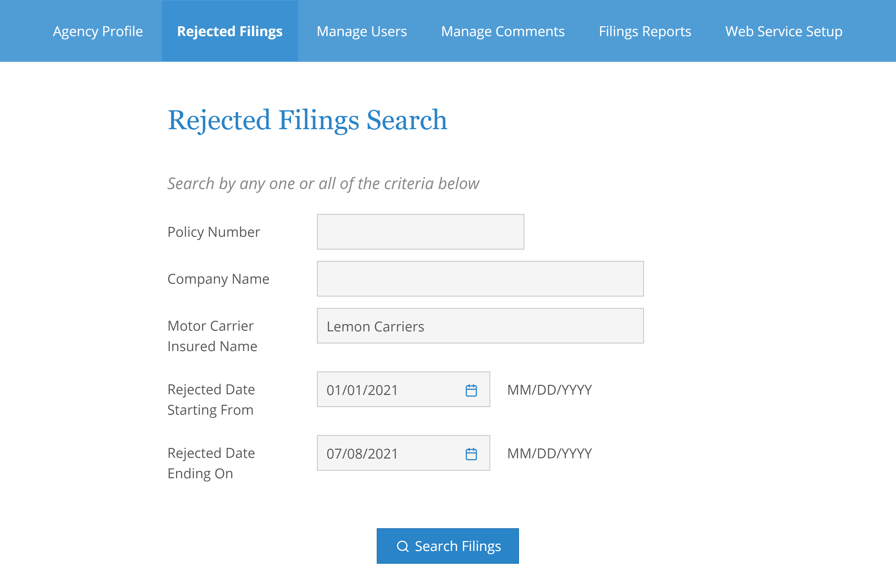Click the Search Filings button
The image size is (896, 588).
click(x=448, y=546)
